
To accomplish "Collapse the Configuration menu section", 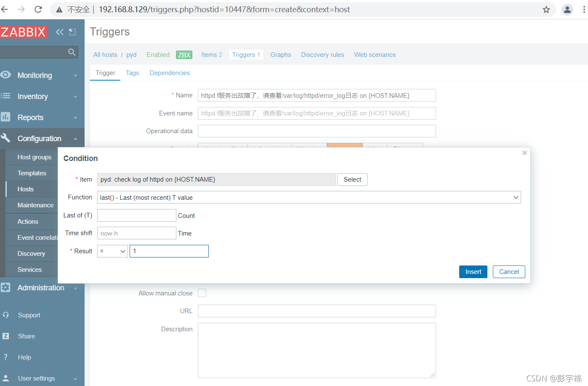I will coord(75,139).
